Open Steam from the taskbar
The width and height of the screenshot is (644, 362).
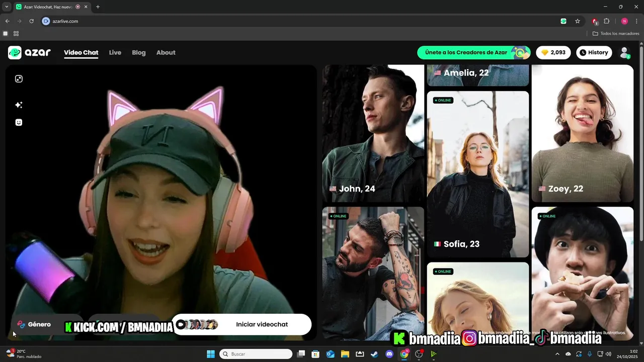(374, 354)
